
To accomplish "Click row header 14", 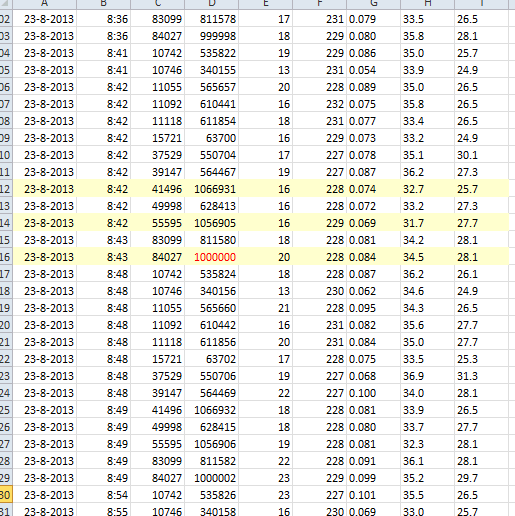I will tap(6, 223).
